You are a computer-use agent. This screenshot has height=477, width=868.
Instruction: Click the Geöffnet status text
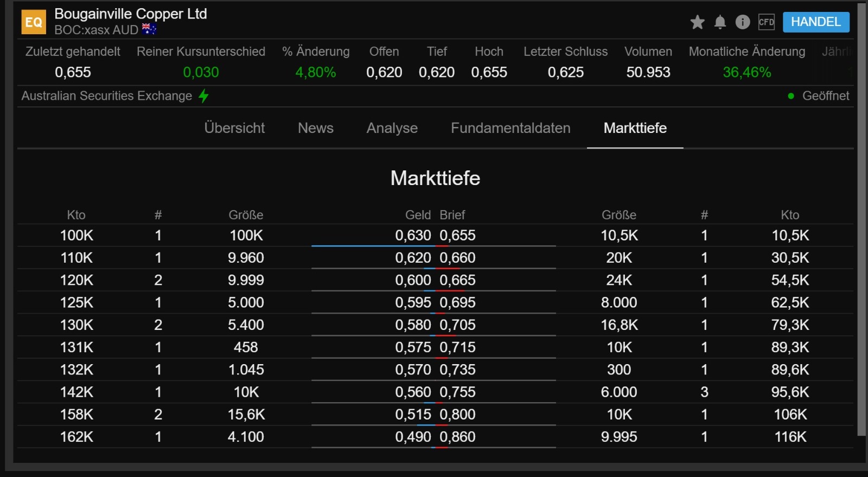coord(826,96)
